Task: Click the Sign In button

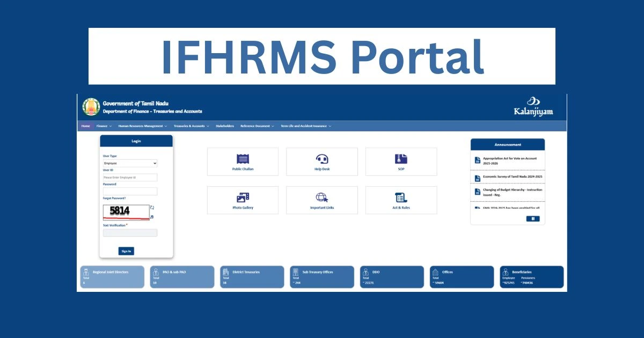Action: pyautogui.click(x=126, y=251)
